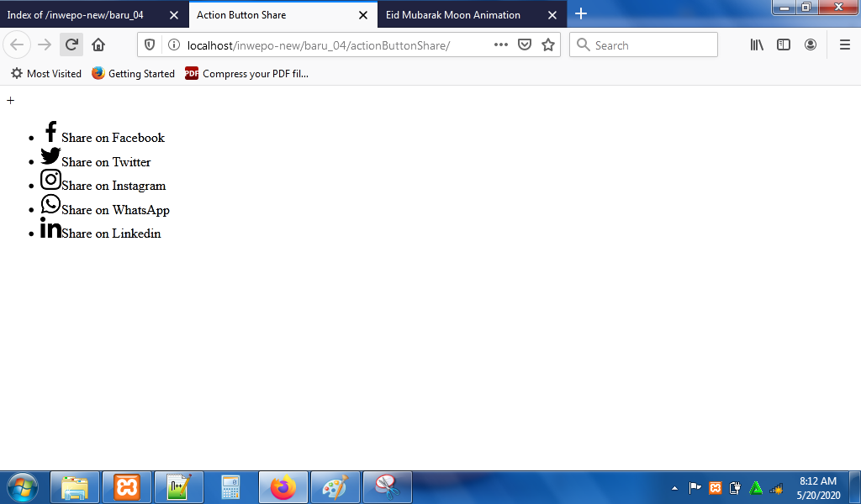The height and width of the screenshot is (504, 861).
Task: Open the Firefox hamburger menu
Action: point(845,45)
